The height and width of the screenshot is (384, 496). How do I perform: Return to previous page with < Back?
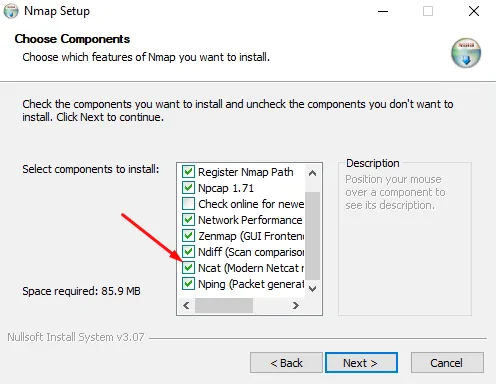286,362
